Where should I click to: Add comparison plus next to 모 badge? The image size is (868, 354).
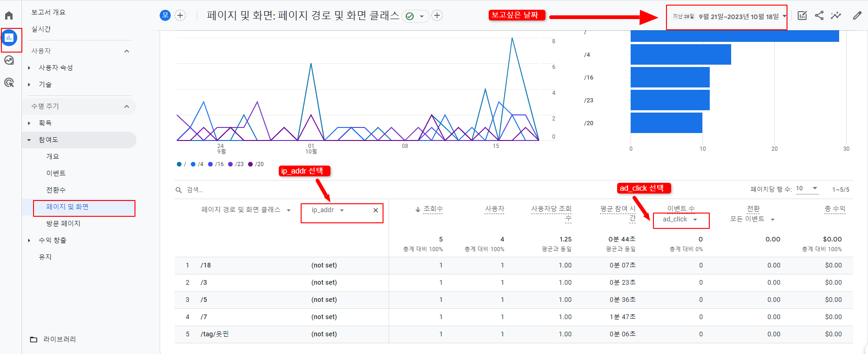tap(180, 15)
